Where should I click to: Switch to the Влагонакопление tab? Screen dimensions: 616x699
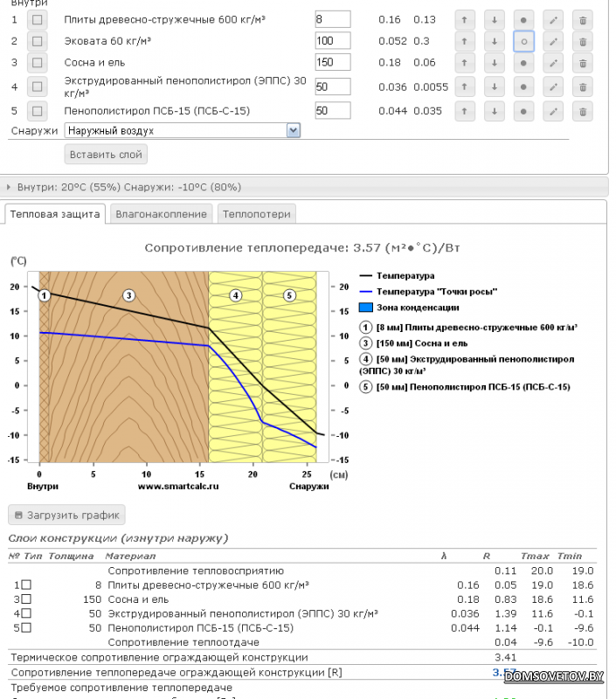[161, 214]
